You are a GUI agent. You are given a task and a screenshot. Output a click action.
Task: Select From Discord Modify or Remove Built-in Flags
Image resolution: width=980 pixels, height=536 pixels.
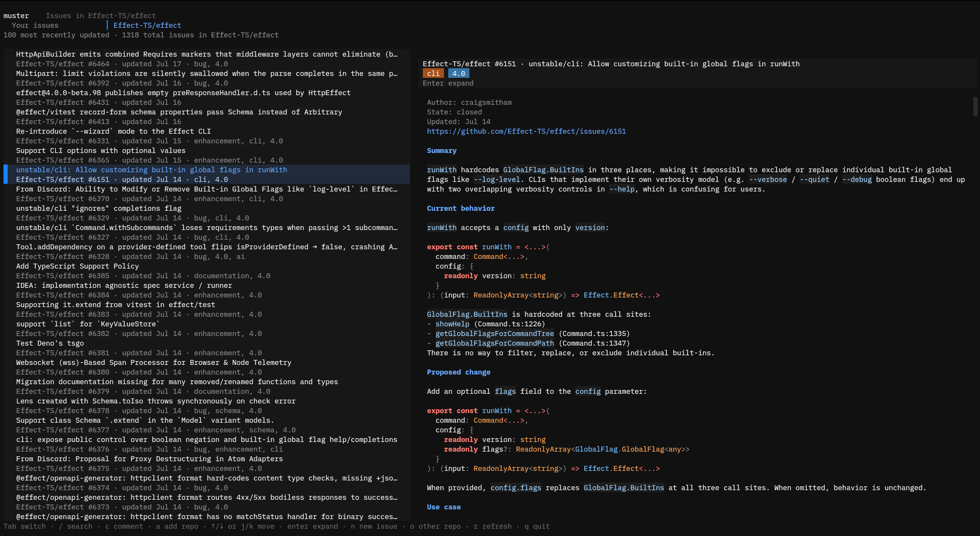coord(207,194)
